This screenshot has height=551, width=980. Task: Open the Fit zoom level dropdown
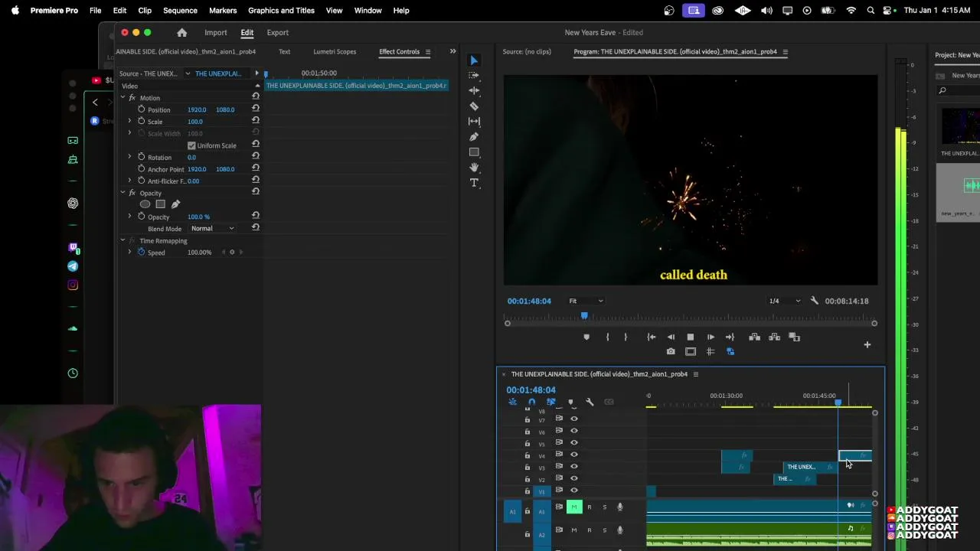click(x=586, y=301)
